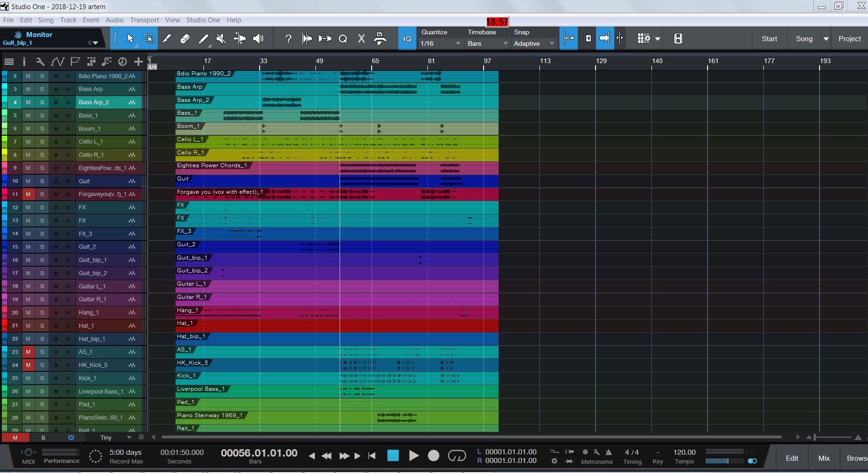Click the question mark help icon
Viewport: 868px width, 473px height.
(288, 39)
